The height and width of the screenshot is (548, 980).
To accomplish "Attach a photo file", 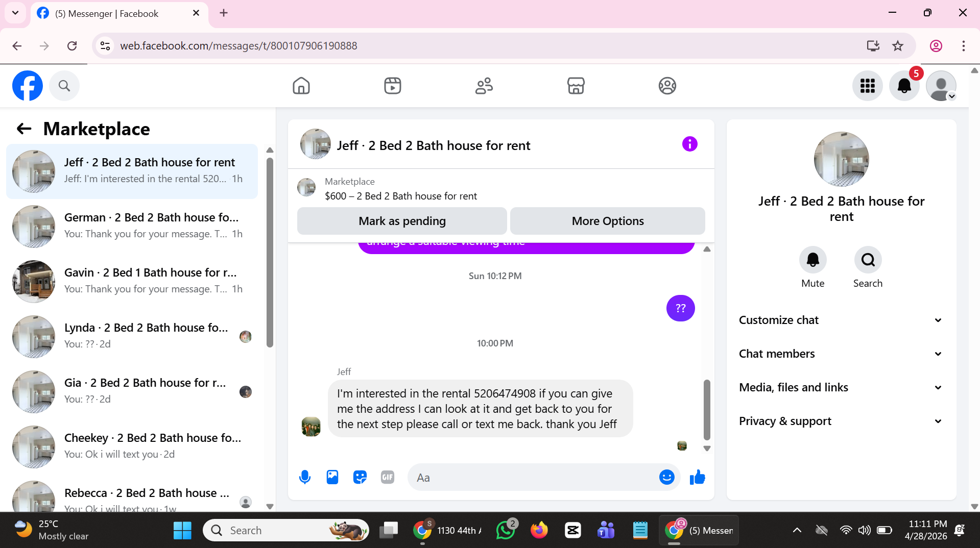I will pos(332,478).
